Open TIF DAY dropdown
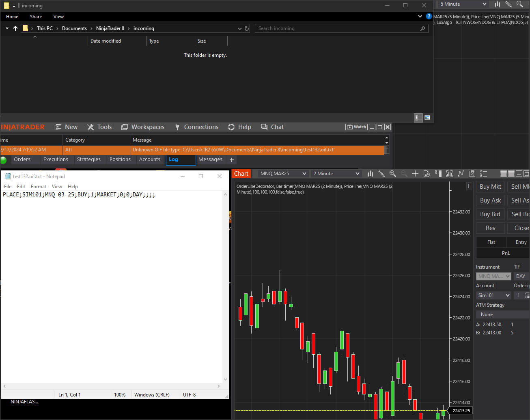The image size is (530, 420). (522, 276)
